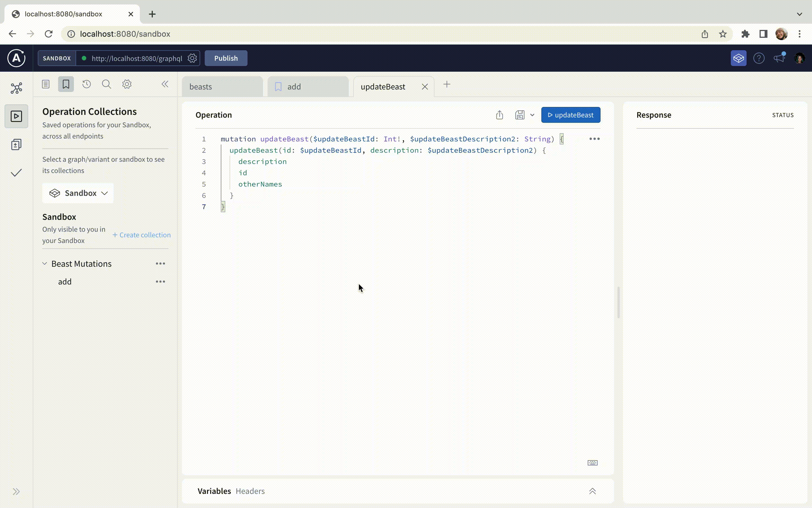Screen dimensions: 812x508
Task: Run the updateBeast operation
Action: point(571,115)
